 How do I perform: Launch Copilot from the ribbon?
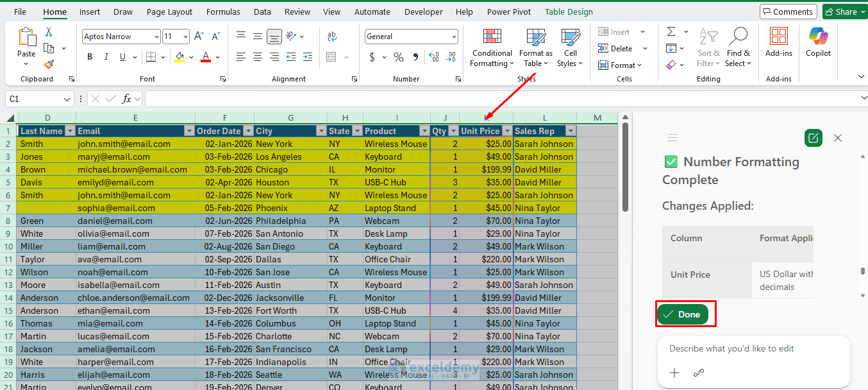tap(819, 42)
